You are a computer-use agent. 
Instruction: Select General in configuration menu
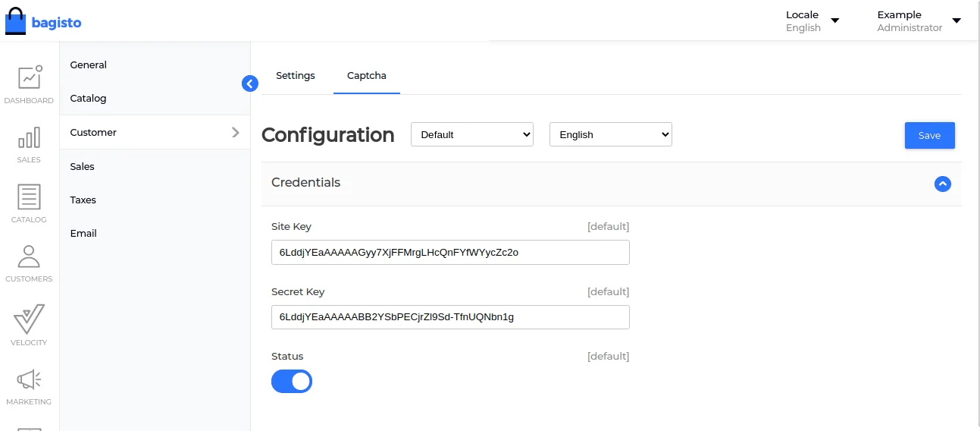89,64
